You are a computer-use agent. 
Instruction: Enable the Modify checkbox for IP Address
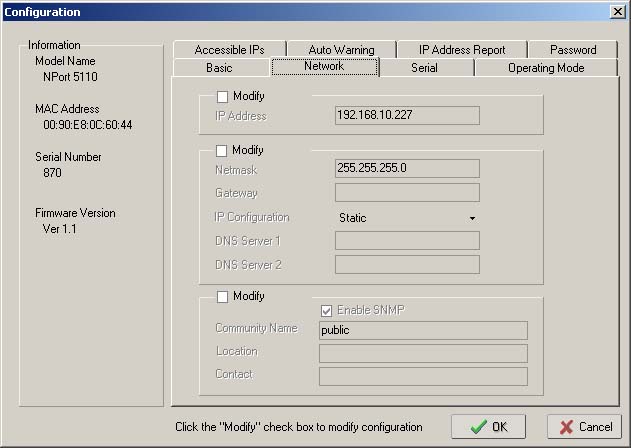[x=222, y=97]
